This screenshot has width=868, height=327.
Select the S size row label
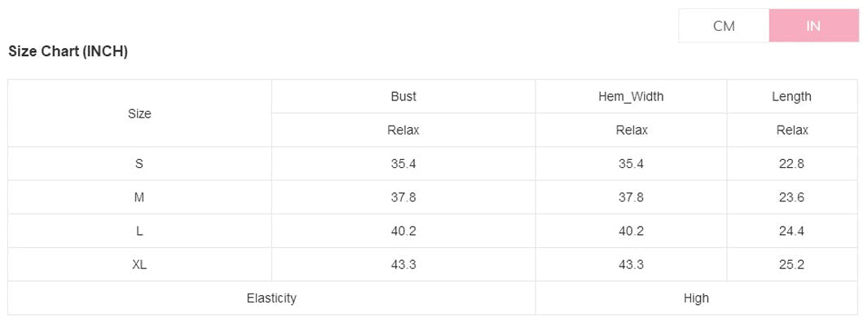(139, 164)
